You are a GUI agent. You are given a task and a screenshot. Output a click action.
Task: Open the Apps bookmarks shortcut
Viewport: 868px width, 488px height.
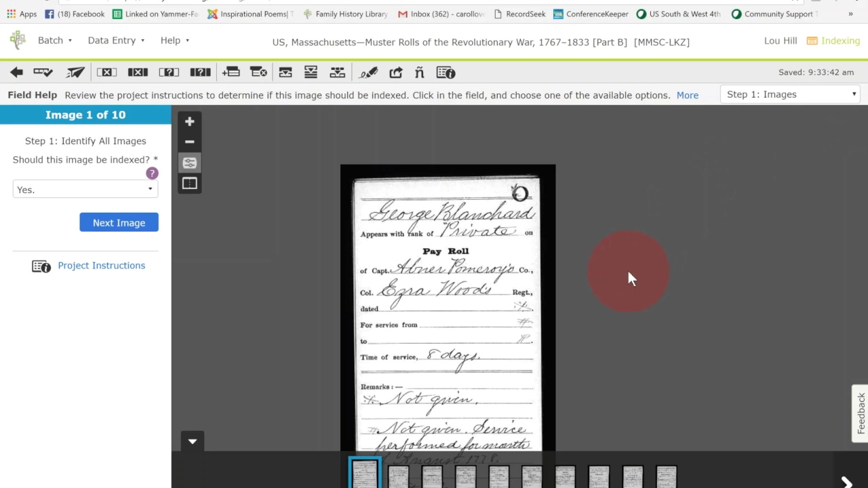pos(22,14)
